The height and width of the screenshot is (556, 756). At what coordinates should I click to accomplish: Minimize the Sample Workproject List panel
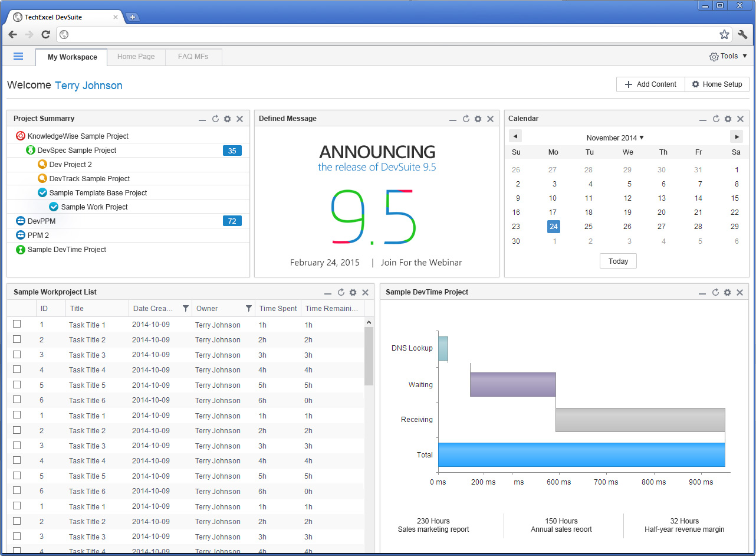tap(328, 293)
